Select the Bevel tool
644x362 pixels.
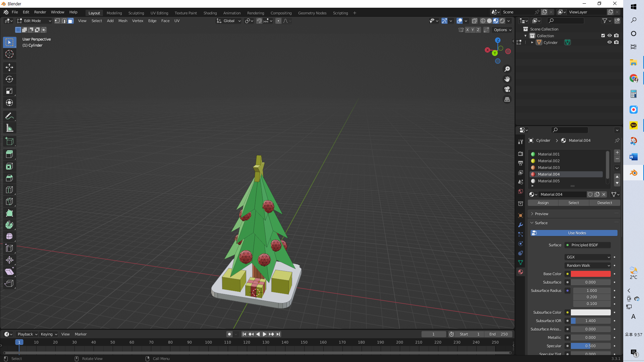[x=9, y=178]
